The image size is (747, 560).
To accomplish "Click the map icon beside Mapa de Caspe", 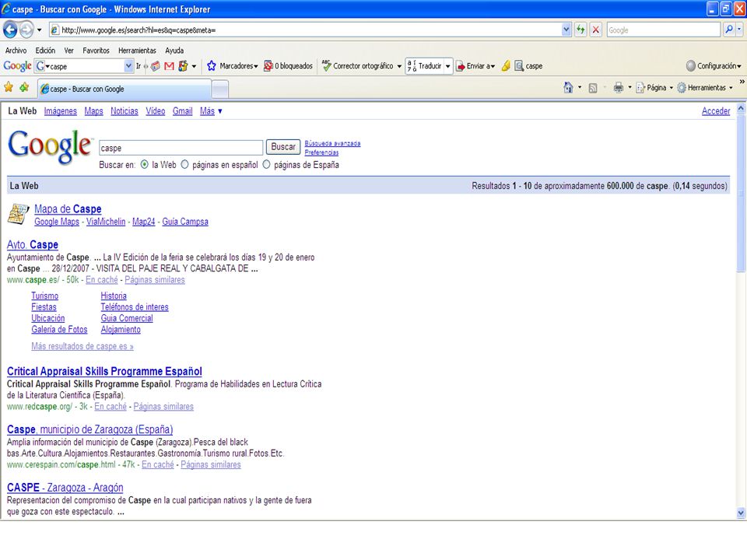I will pos(18,214).
